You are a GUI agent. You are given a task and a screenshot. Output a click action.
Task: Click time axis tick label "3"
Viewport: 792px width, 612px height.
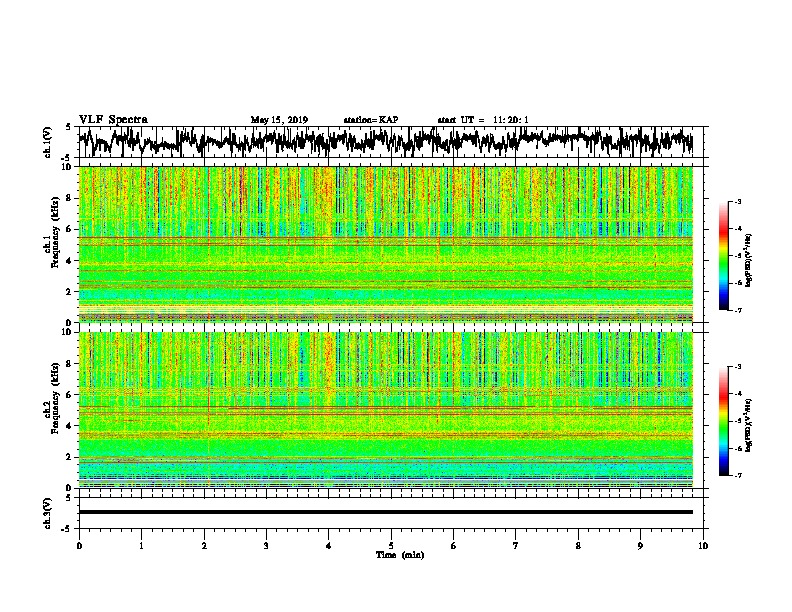(x=266, y=545)
